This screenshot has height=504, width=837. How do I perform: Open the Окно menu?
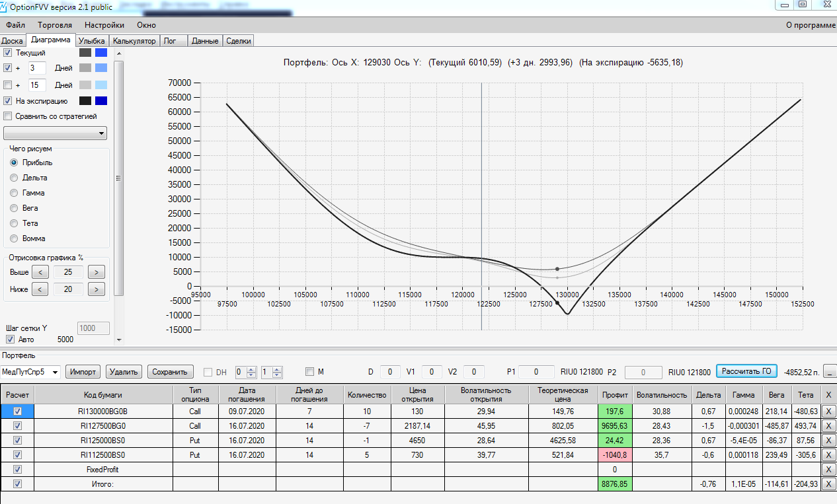146,25
